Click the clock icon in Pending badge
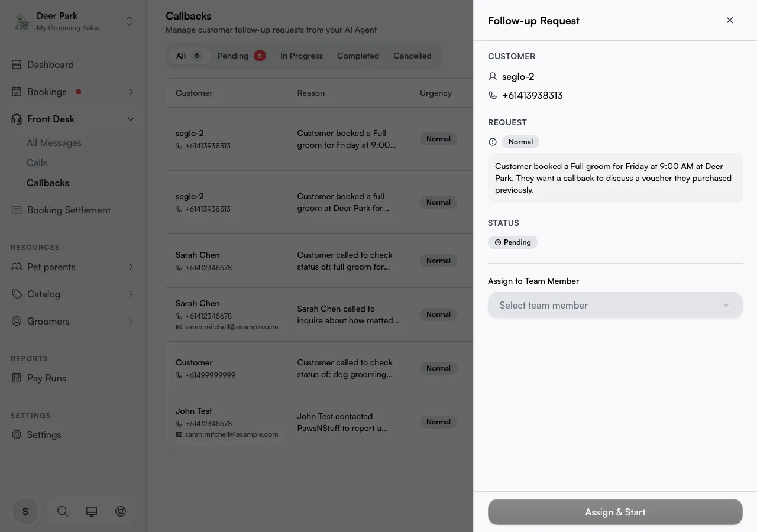 coord(498,242)
